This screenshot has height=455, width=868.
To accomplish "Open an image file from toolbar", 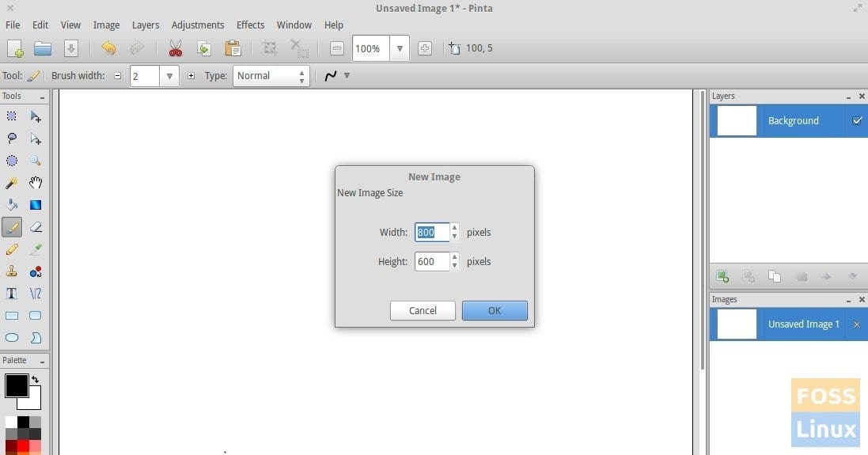I will (x=43, y=49).
